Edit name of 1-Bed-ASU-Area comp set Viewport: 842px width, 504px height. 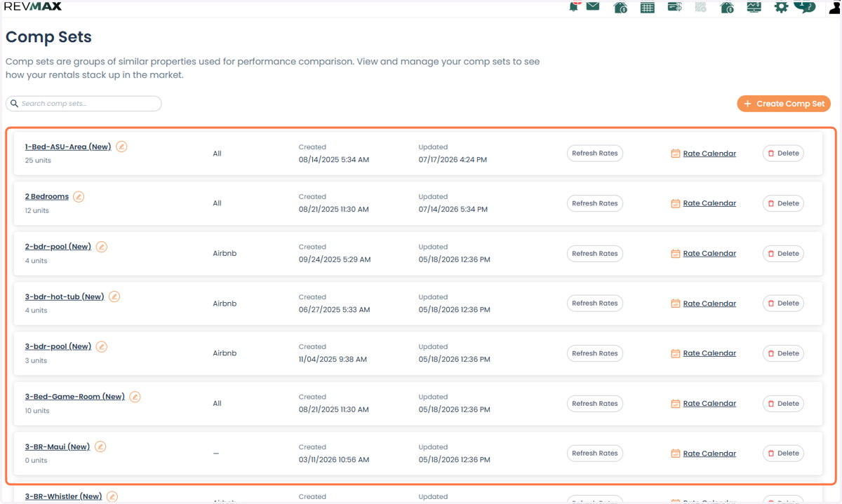pos(121,147)
